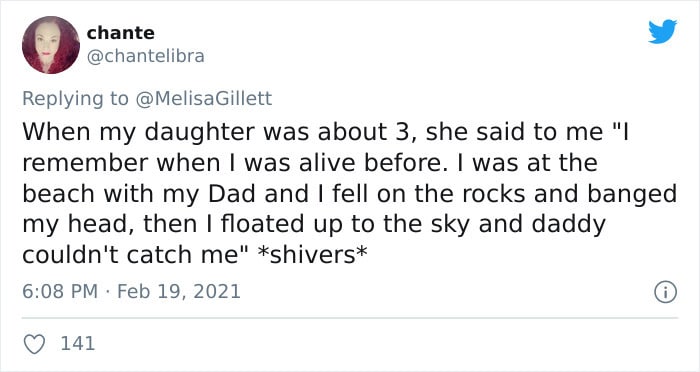Click the word *shivers* in the tweet
Screen dimensions: 700x372
(313, 255)
